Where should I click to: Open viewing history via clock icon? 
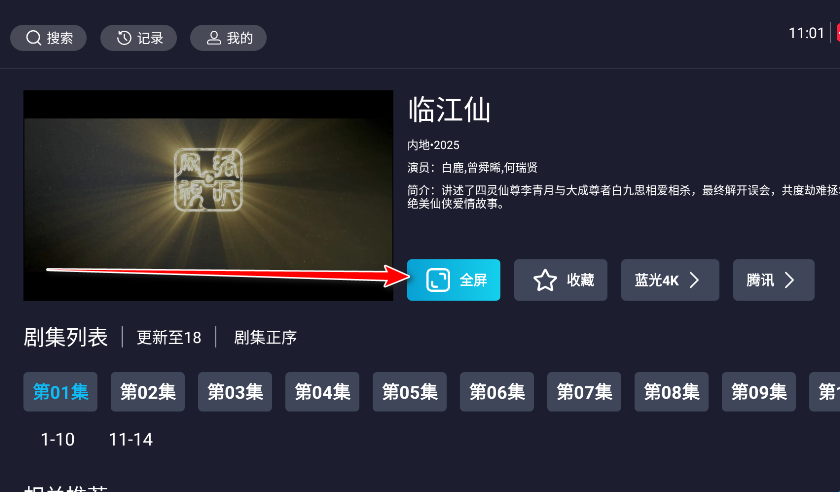pos(124,38)
